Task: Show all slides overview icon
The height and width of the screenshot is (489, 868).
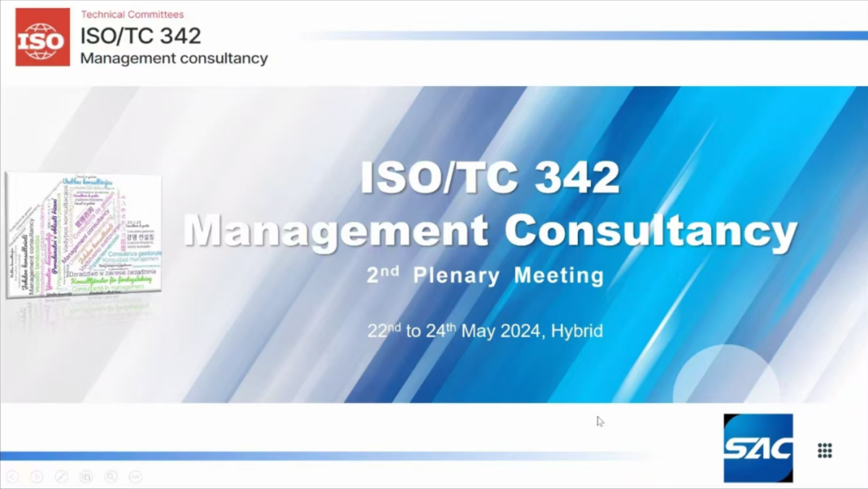Action: coord(86,476)
